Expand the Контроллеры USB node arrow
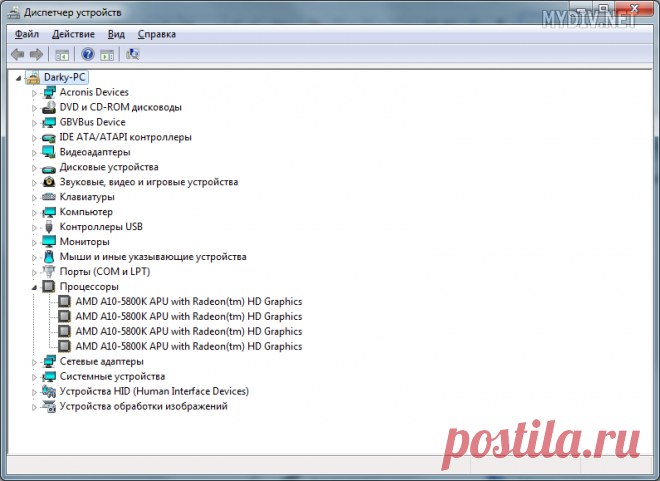This screenshot has width=660, height=481. [34, 228]
